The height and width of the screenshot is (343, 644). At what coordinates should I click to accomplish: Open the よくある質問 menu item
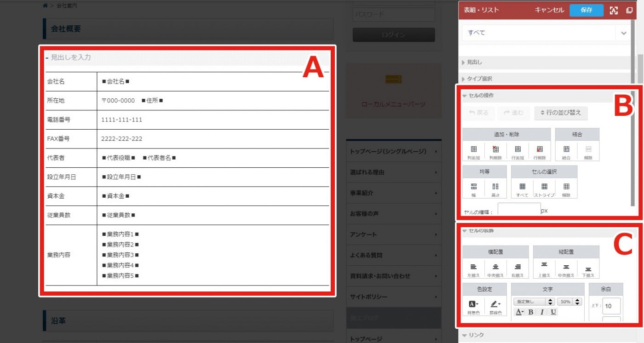tap(394, 255)
